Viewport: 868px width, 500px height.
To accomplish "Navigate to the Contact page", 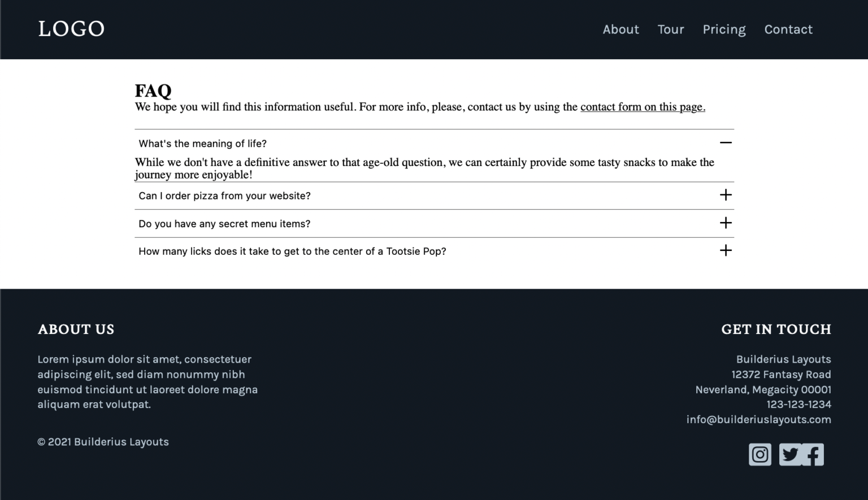I will tap(788, 29).
